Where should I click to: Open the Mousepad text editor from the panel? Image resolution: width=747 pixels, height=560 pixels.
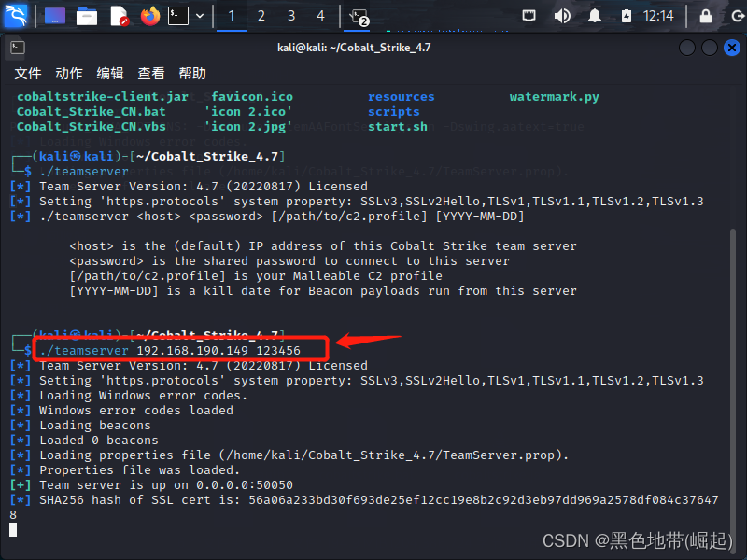point(118,13)
